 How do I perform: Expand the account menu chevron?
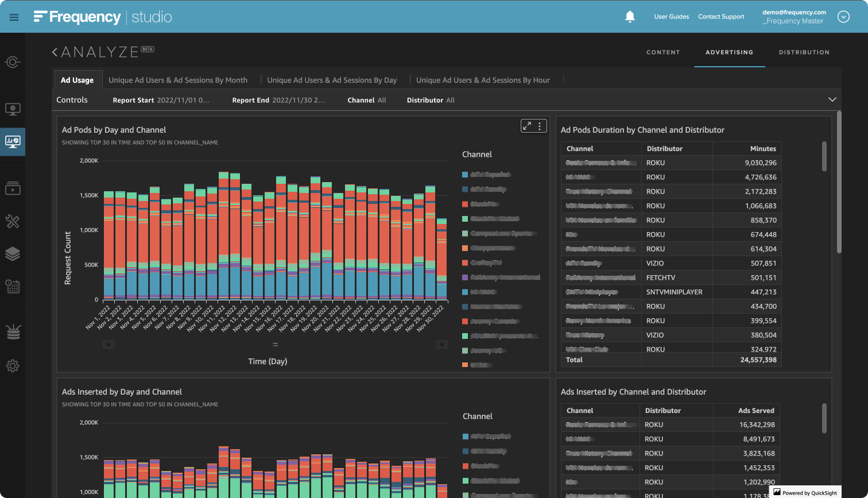[x=843, y=17]
